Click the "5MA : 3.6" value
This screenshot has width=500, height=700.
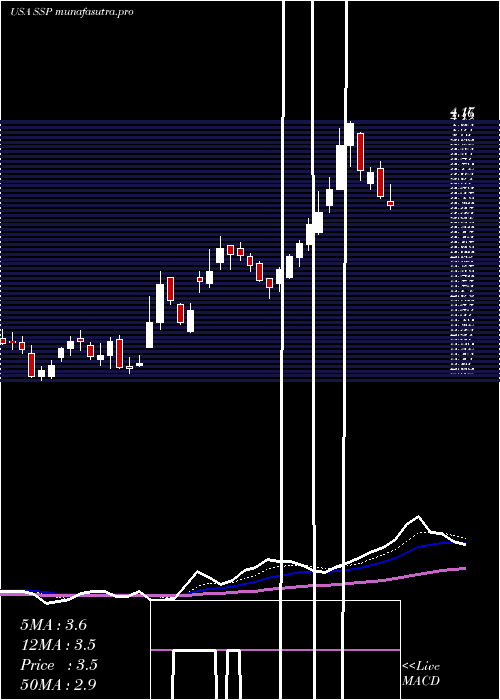click(54, 625)
